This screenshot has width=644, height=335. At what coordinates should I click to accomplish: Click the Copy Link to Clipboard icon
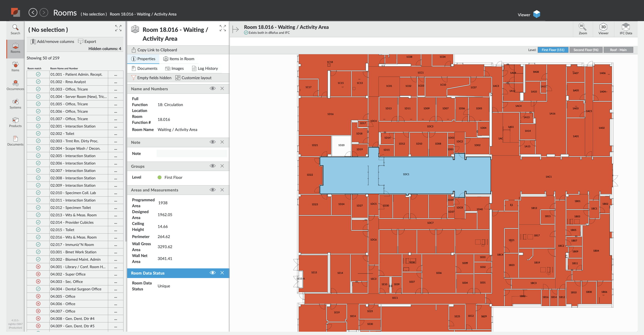point(134,50)
